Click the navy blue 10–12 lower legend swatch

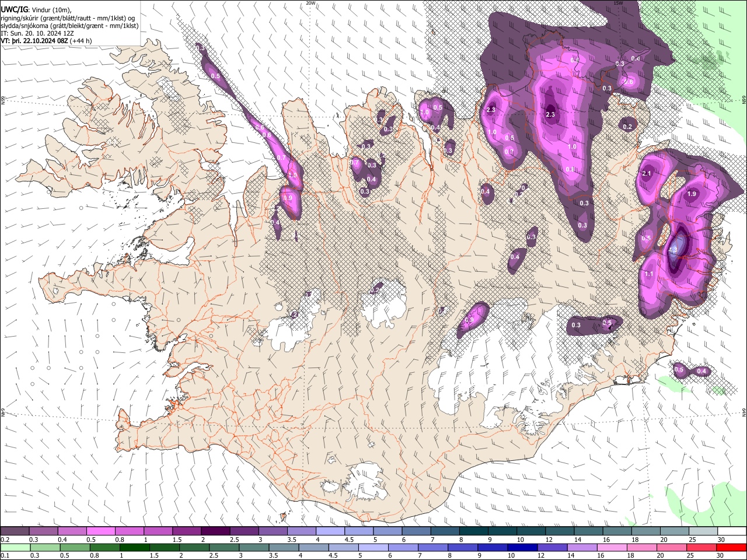pyautogui.click(x=522, y=547)
